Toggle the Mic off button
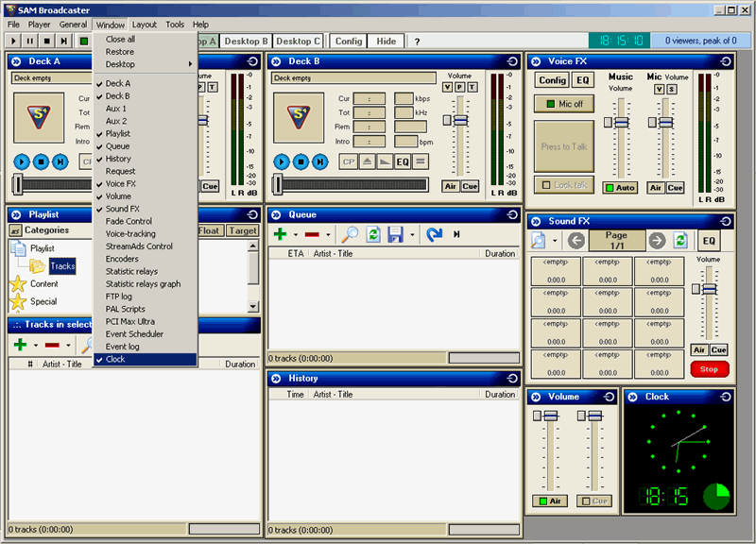 click(564, 104)
